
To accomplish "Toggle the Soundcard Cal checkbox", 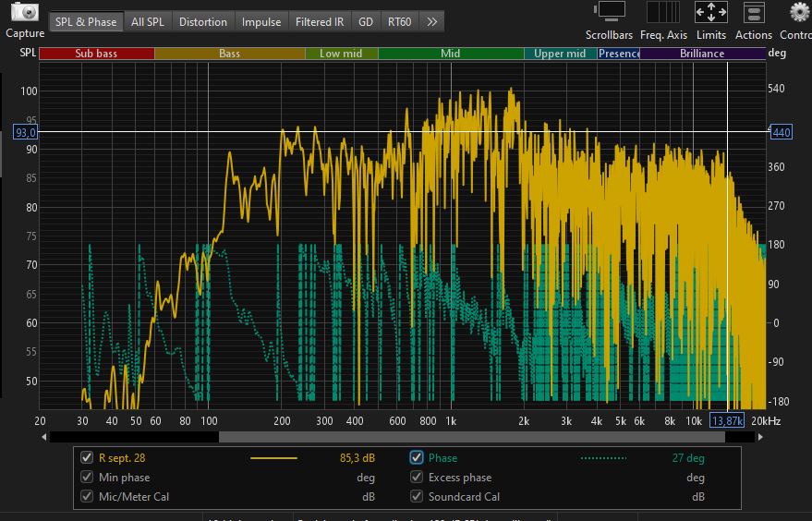I will 417,497.
